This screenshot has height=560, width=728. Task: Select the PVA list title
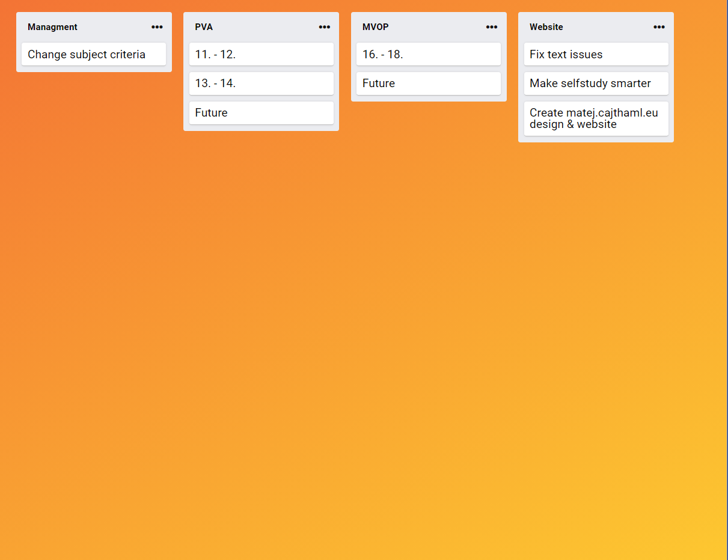pyautogui.click(x=204, y=27)
